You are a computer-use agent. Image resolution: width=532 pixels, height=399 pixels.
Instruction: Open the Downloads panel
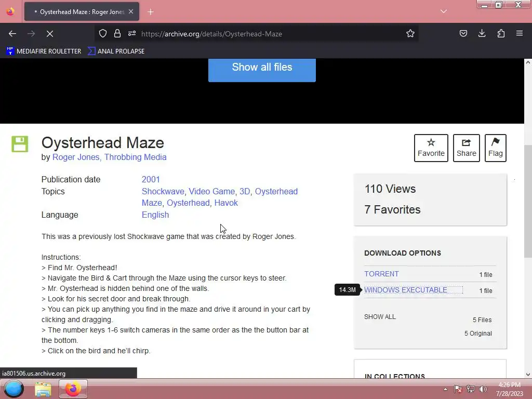click(482, 34)
